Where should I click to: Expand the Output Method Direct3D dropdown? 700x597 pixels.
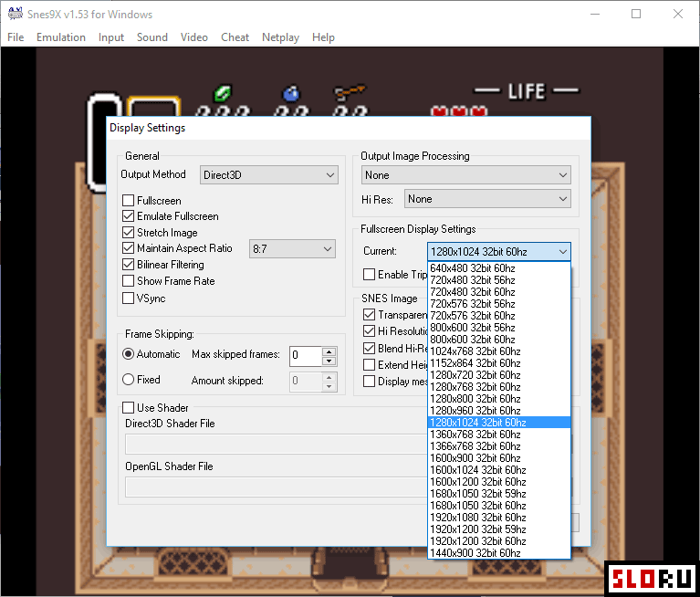click(268, 175)
